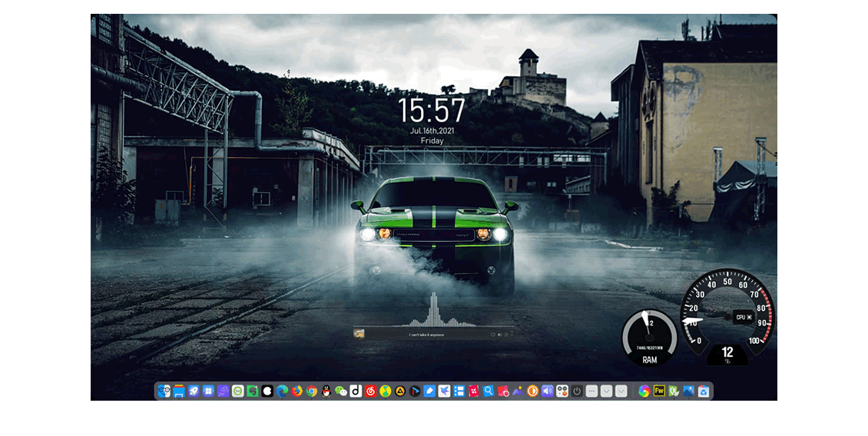This screenshot has height=436, width=868.
Task: Expand the first down-chevron in dock
Action: (606, 391)
